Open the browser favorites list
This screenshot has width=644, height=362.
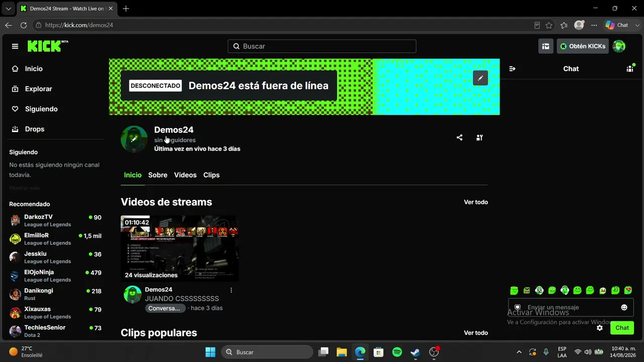(x=564, y=25)
